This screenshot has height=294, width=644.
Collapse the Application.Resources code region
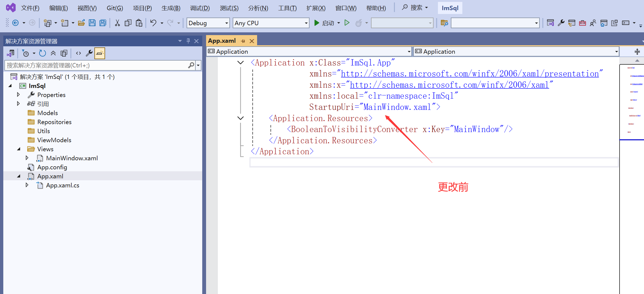point(240,118)
